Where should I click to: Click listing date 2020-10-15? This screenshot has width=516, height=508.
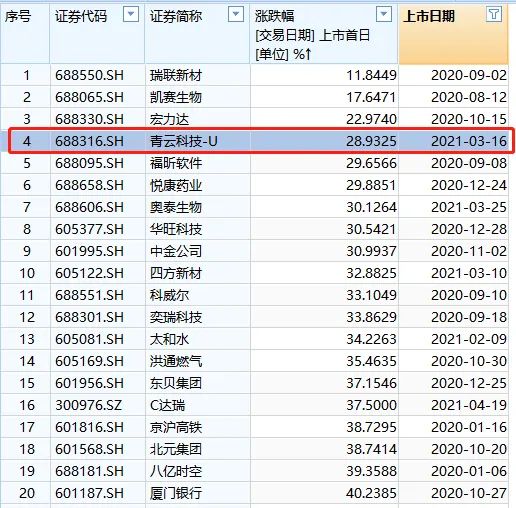[x=469, y=119]
